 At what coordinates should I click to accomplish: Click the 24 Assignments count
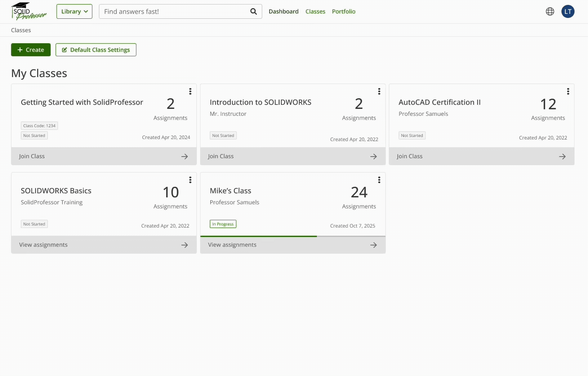359,198
